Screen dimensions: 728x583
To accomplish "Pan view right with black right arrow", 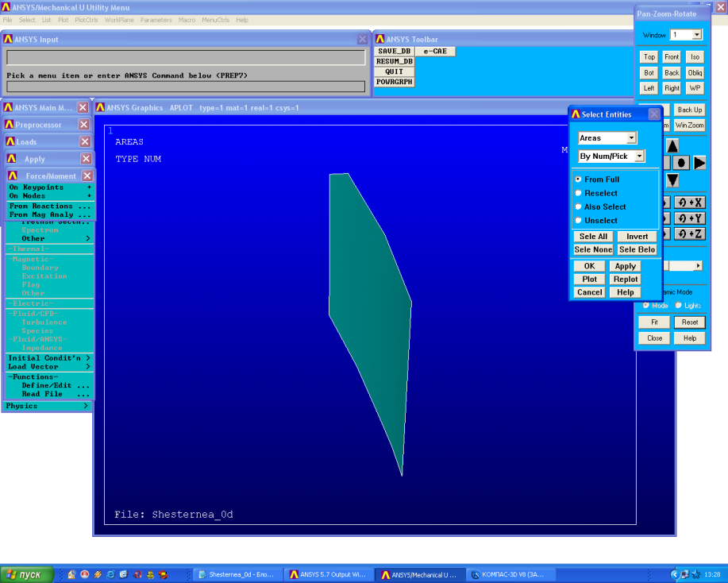I will [699, 163].
